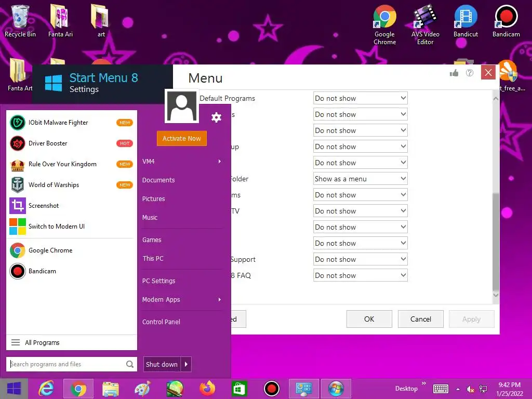The width and height of the screenshot is (532, 399).
Task: Open dropdown for row ending 'up'
Action: (361, 147)
